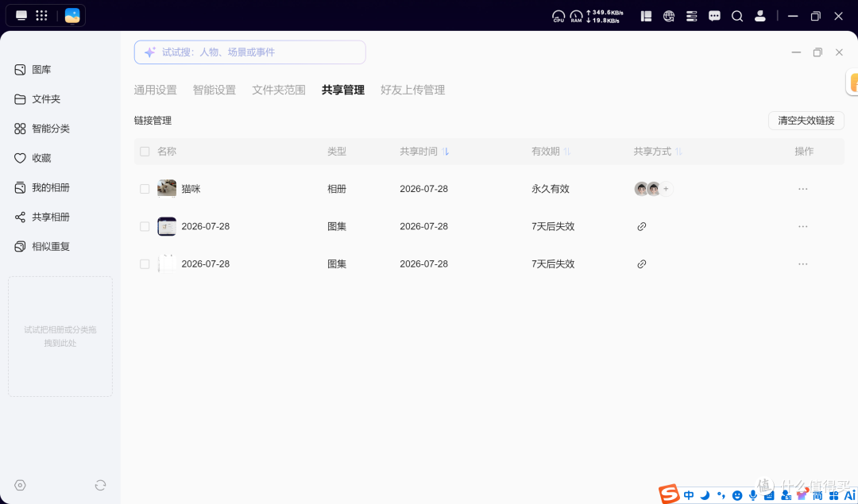Sort by 共享方式 column arrow

[x=678, y=152]
